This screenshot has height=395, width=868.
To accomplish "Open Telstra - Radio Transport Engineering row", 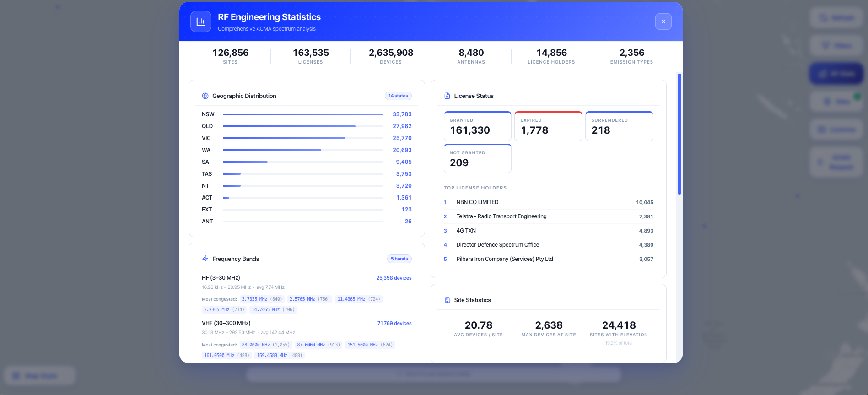I will [548, 216].
